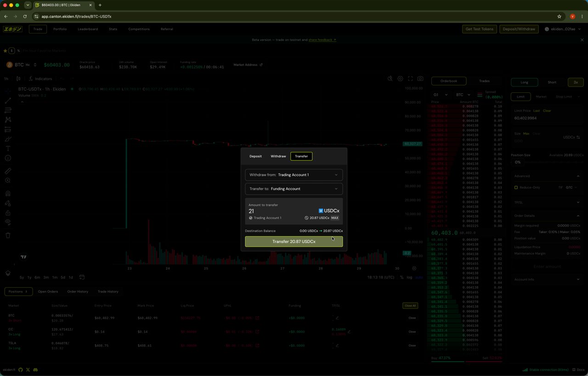Open the chart date range calendar

[x=82, y=277]
